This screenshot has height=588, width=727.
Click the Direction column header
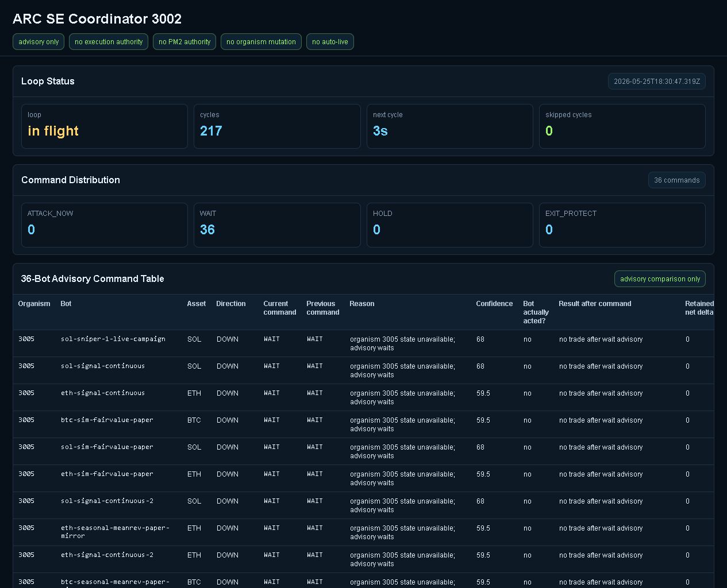click(231, 304)
